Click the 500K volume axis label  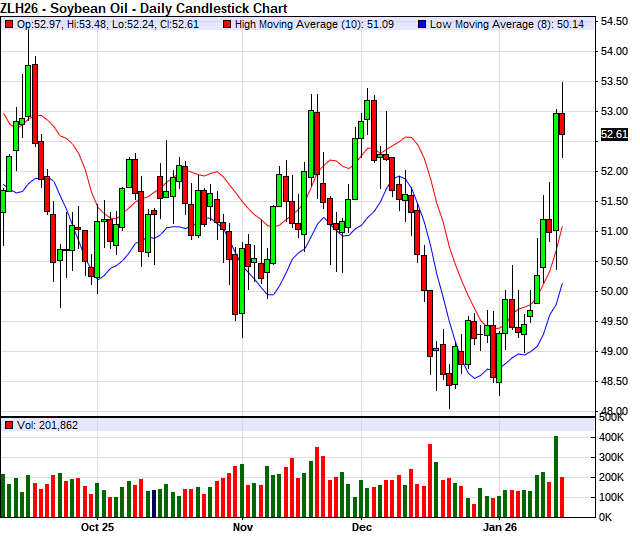point(614,418)
